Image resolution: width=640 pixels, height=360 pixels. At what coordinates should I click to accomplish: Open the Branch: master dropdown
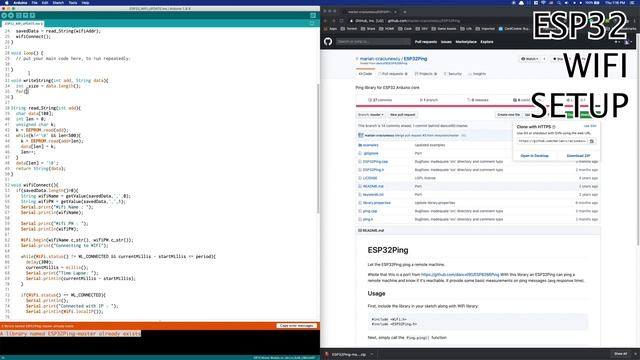pyautogui.click(x=371, y=115)
